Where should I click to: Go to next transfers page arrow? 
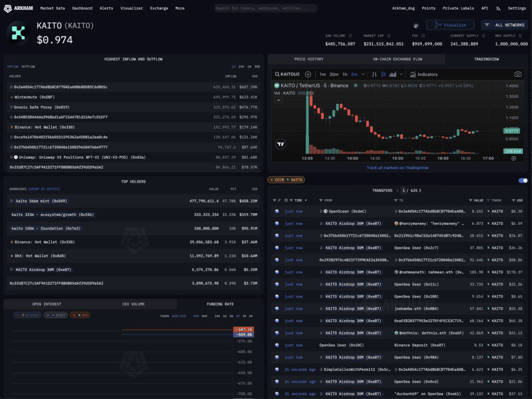pyautogui.click(x=420, y=190)
